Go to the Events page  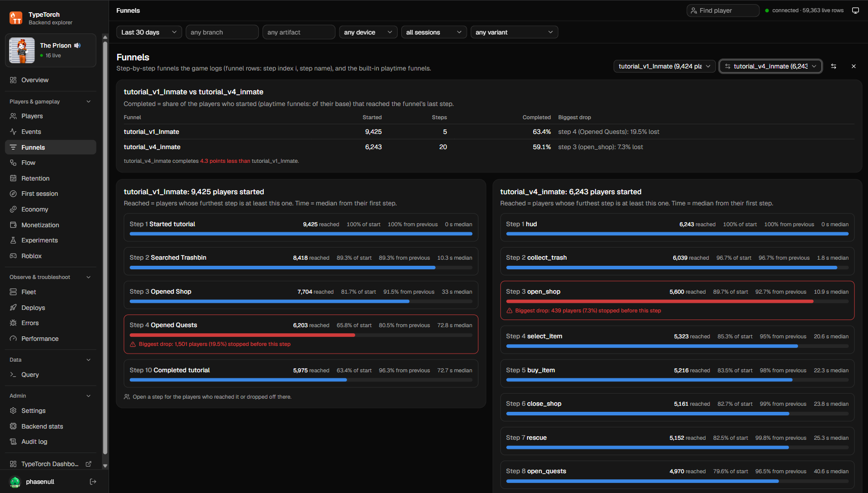coord(51,132)
